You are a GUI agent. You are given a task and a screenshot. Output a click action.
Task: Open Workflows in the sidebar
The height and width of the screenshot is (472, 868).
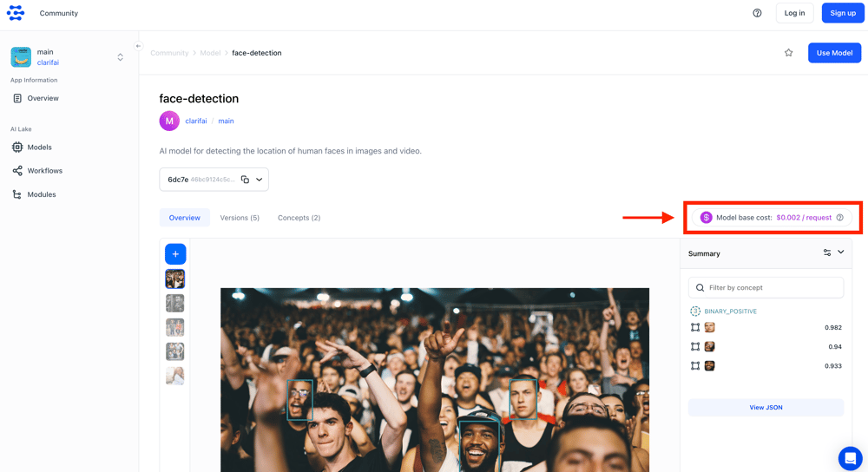(x=44, y=171)
